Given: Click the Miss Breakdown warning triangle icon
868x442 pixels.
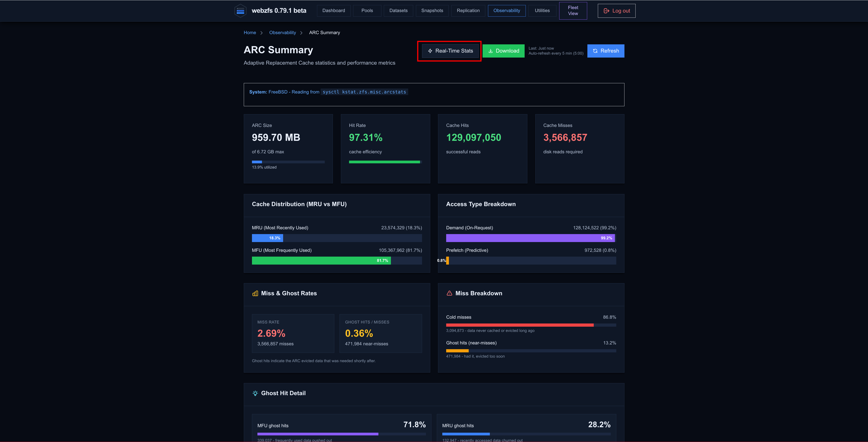Looking at the screenshot, I should 449,293.
